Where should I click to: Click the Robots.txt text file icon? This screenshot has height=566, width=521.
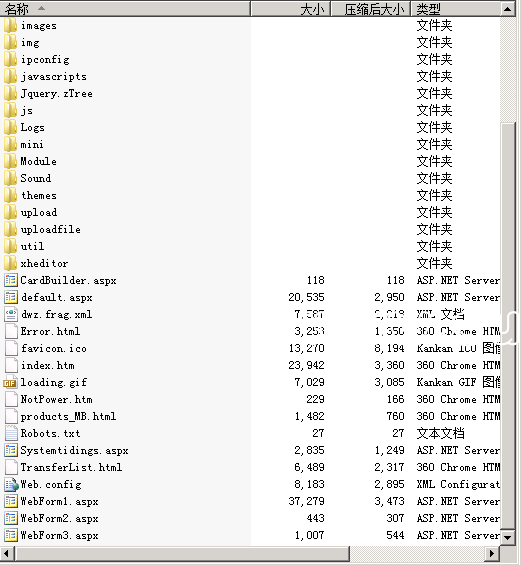[11, 434]
